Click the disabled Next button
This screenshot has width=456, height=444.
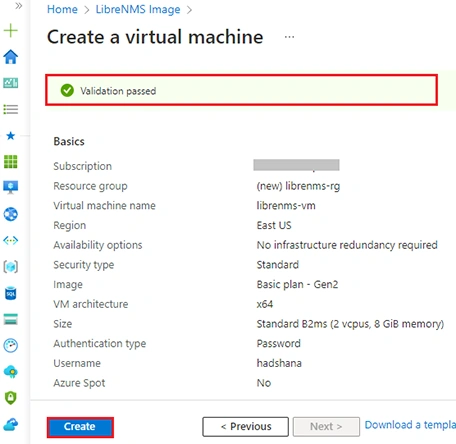click(326, 427)
